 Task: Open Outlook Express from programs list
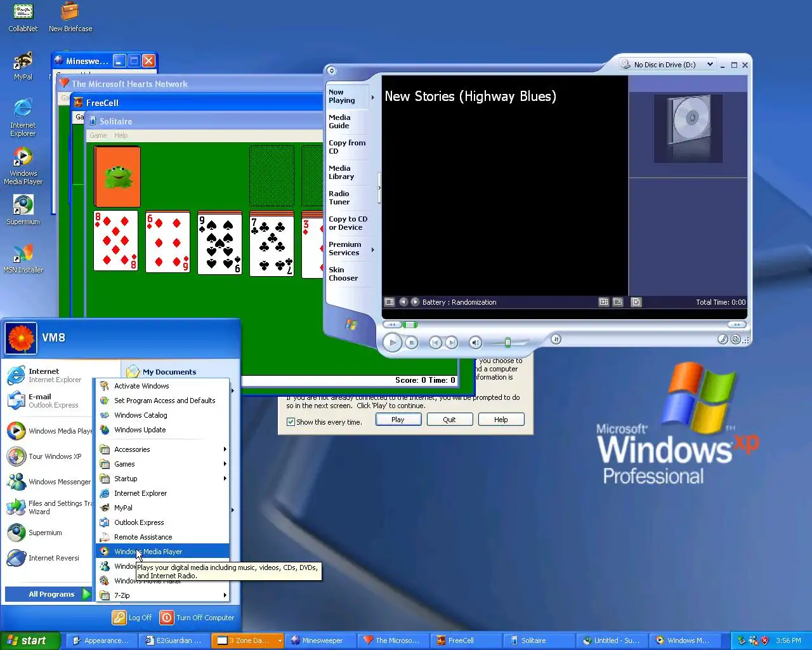tap(162, 522)
